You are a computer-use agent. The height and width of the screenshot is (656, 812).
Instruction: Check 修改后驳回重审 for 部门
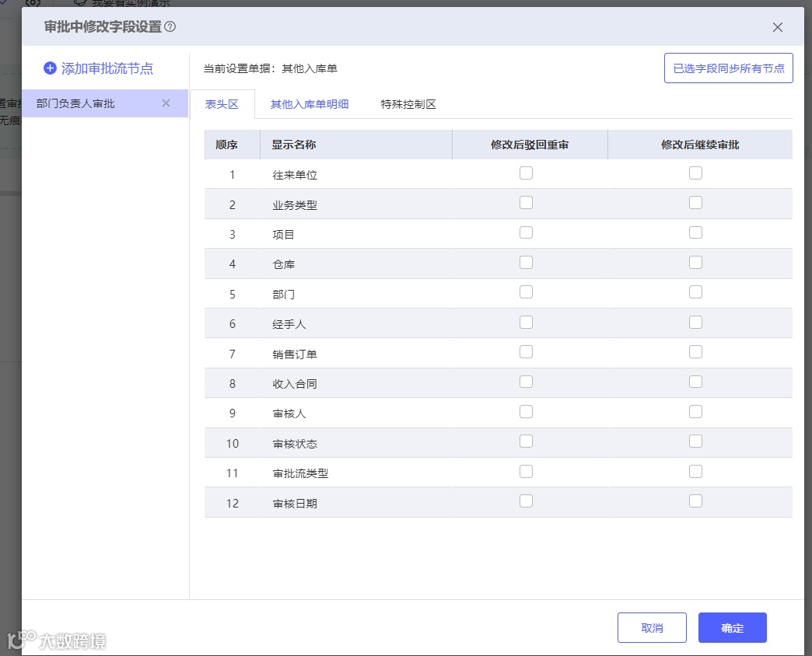click(x=526, y=292)
